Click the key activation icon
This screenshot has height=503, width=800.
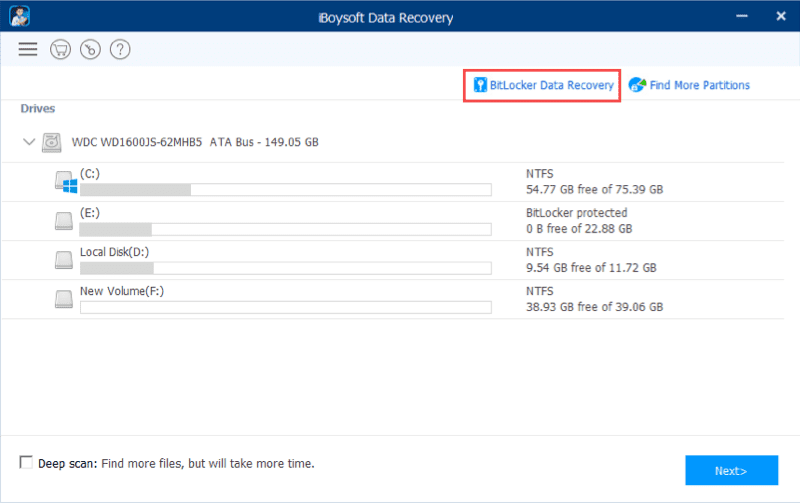click(90, 49)
